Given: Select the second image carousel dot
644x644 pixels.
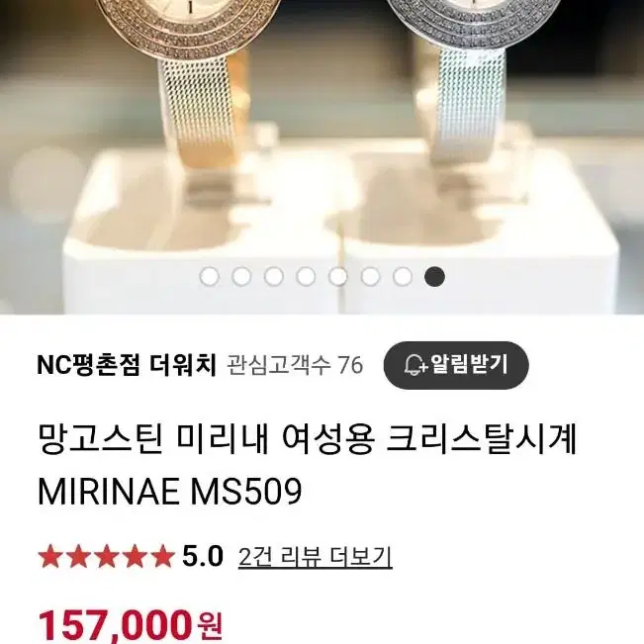Looking at the screenshot, I should tap(241, 276).
